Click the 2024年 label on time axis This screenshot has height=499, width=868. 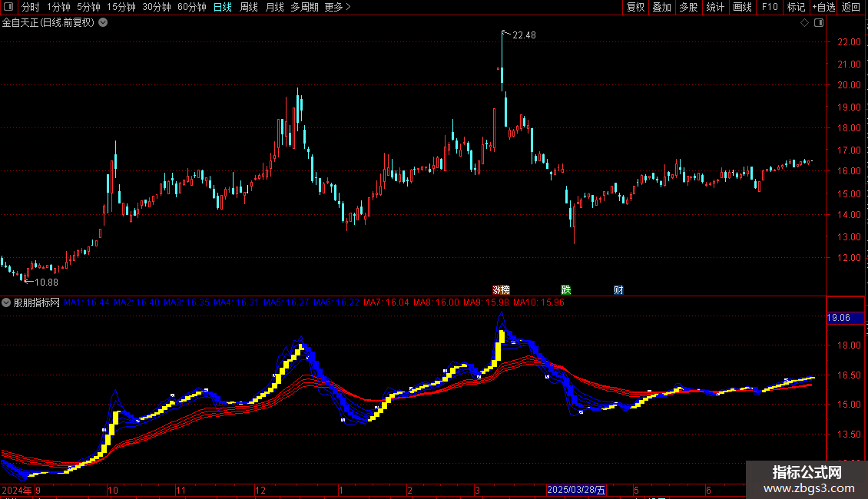17,490
